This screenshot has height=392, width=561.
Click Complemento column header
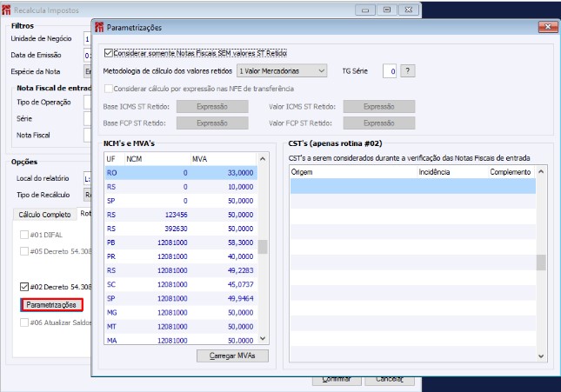[511, 172]
